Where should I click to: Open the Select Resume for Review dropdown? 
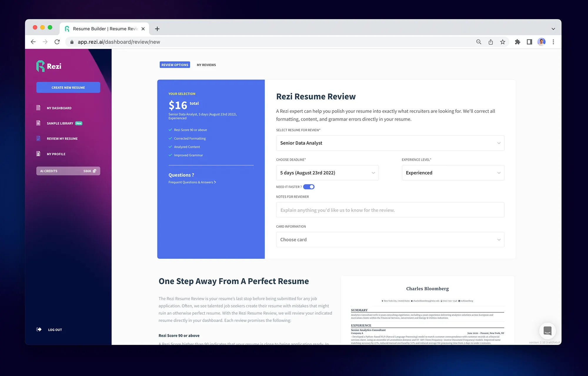pos(390,143)
